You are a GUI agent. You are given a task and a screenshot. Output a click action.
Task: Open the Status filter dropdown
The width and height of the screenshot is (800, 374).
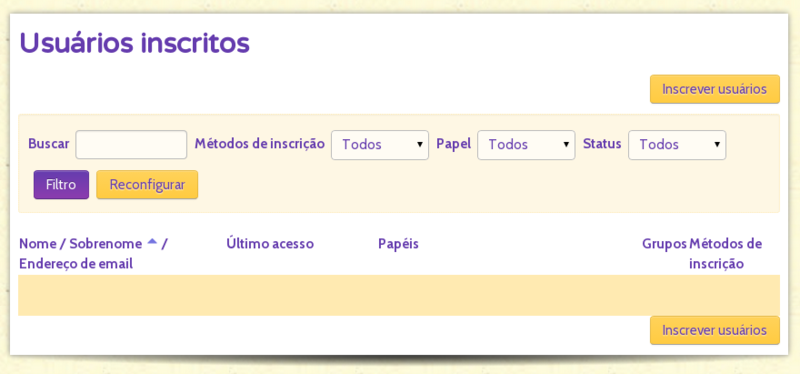[x=677, y=144]
